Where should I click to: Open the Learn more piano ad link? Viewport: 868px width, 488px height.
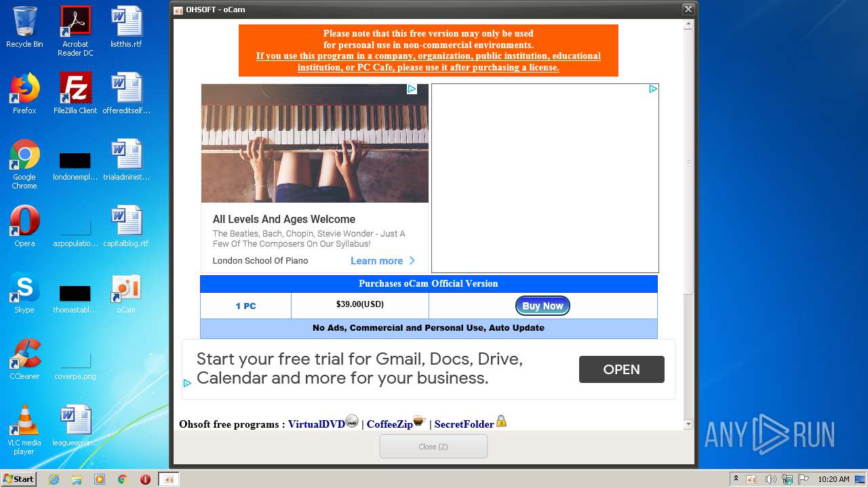point(382,261)
